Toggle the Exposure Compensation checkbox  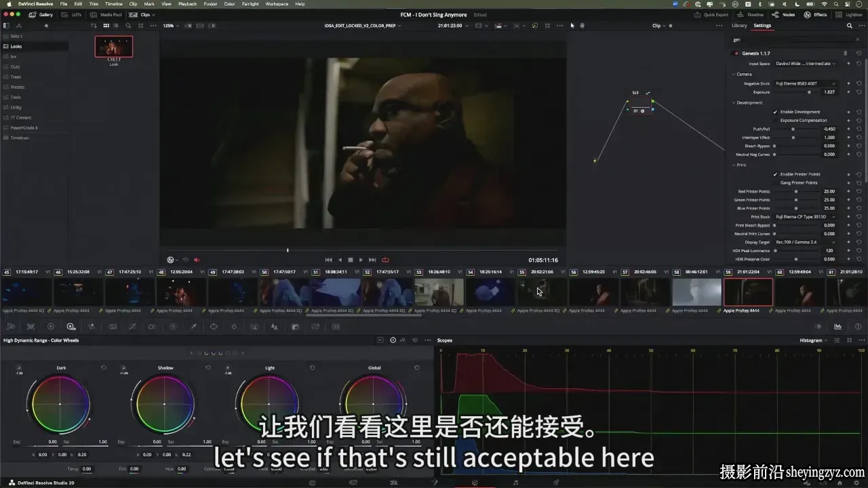tap(776, 120)
